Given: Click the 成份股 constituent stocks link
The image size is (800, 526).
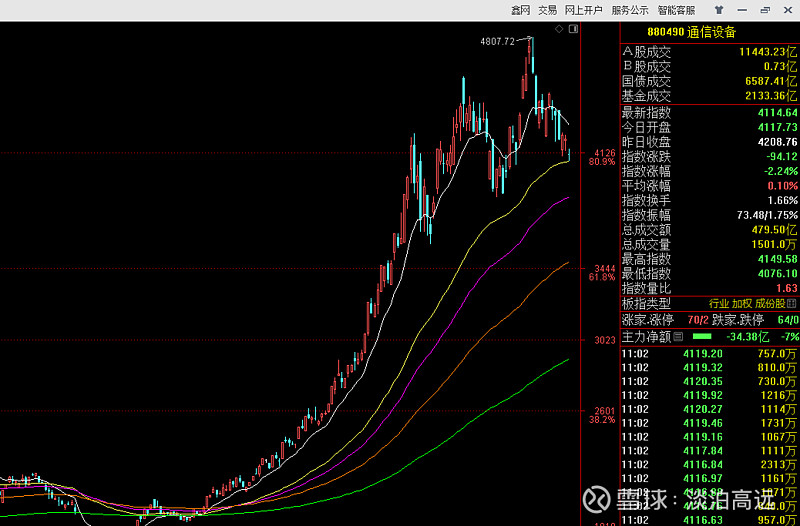Looking at the screenshot, I should tap(770, 304).
